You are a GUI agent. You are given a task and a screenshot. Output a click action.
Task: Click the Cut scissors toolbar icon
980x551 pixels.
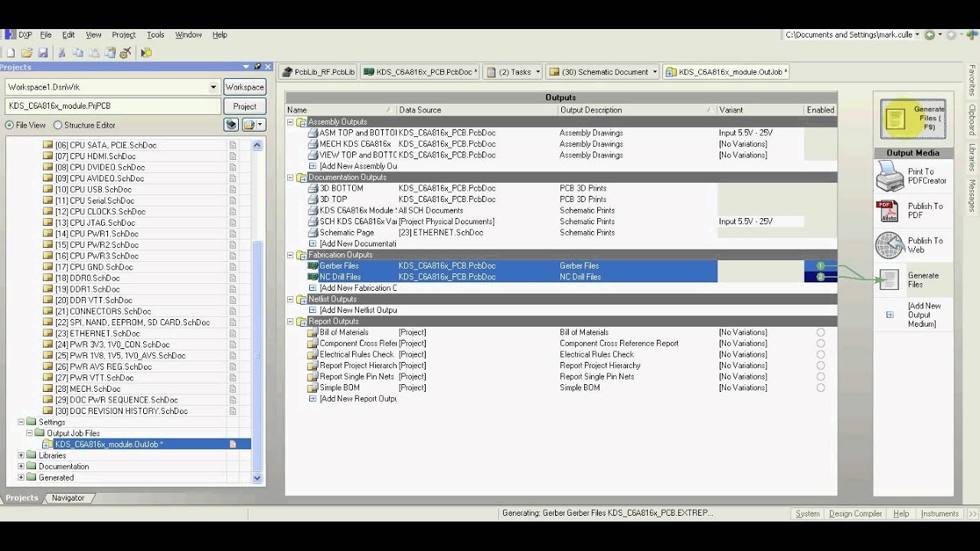point(62,53)
